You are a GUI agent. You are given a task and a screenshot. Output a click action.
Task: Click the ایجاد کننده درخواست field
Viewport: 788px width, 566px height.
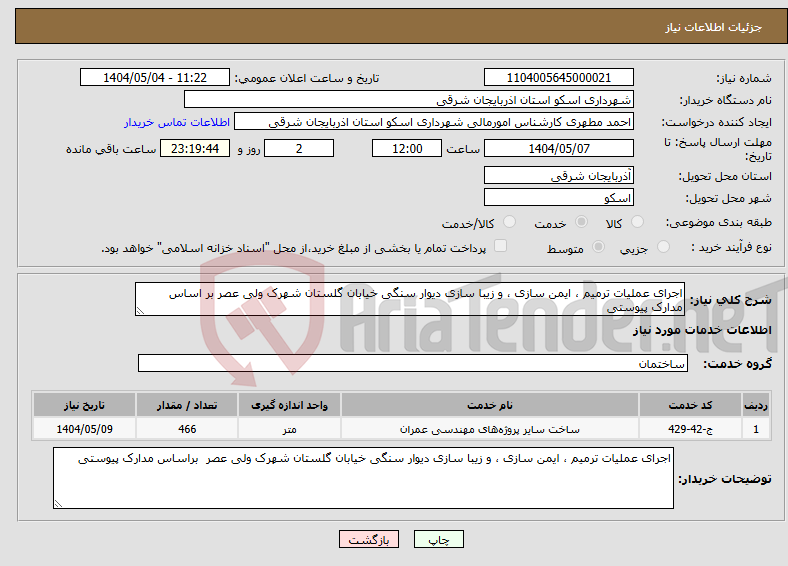[x=434, y=122]
